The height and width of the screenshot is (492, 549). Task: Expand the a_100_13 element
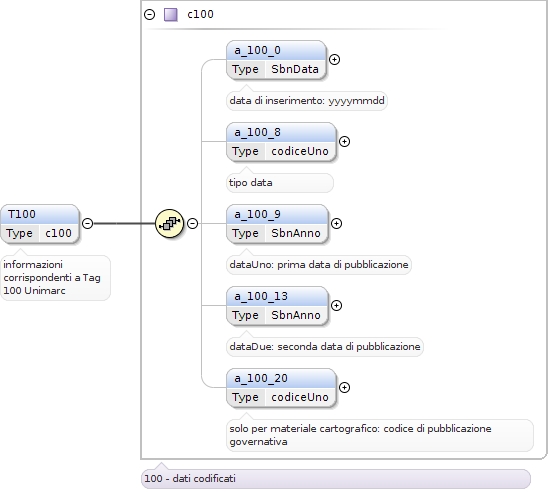pyautogui.click(x=336, y=305)
